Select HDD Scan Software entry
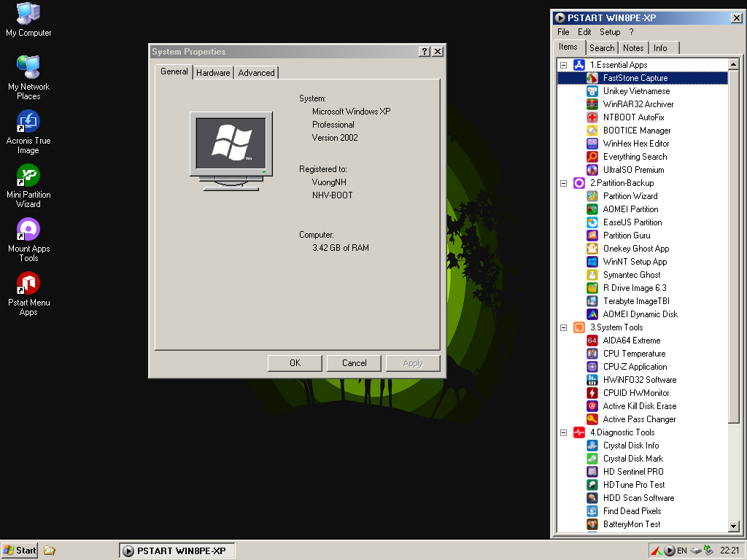The height and width of the screenshot is (560, 747). point(638,498)
